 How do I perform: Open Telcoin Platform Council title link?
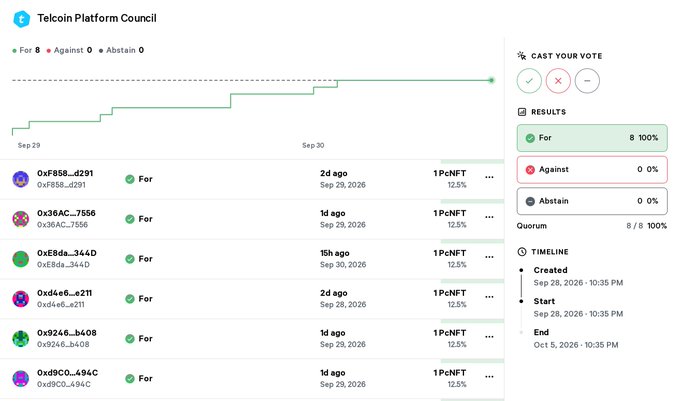(x=97, y=18)
